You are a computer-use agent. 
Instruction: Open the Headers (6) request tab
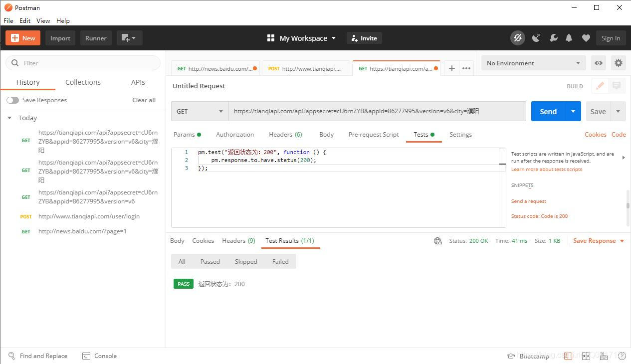(x=285, y=135)
